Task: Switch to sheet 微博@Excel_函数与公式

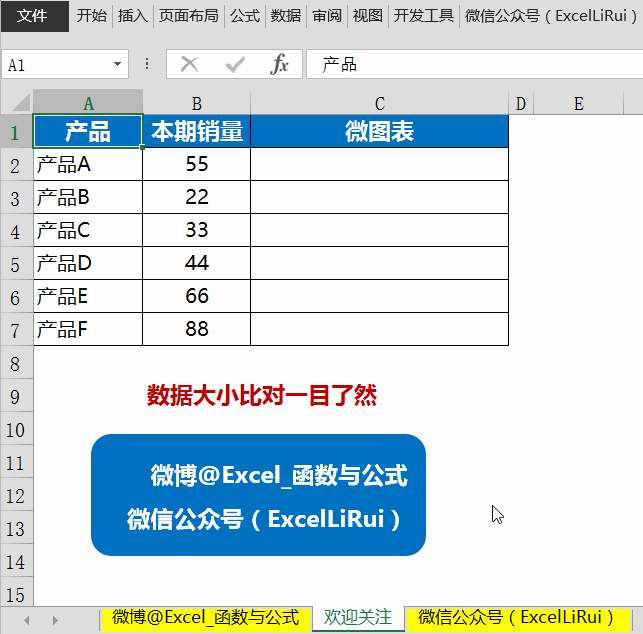Action: click(205, 618)
